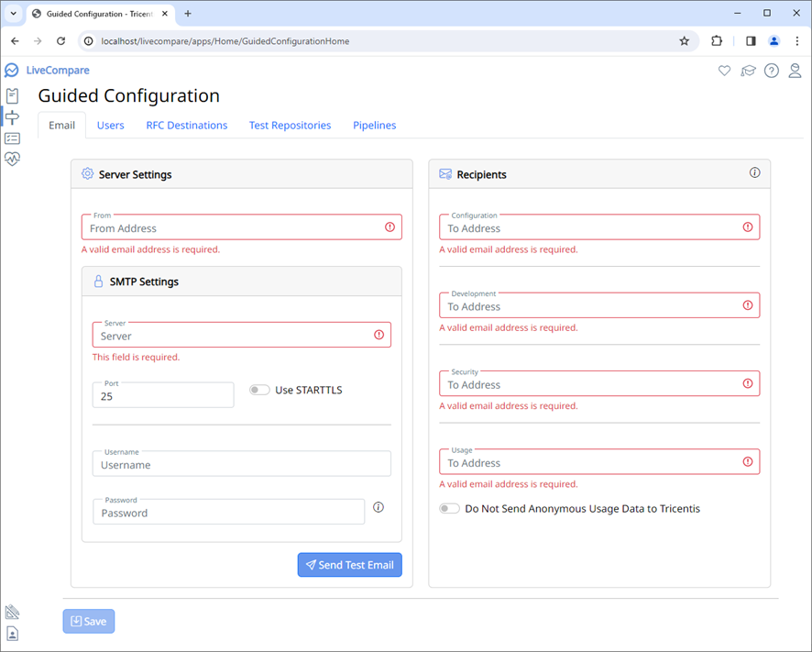
Task: Toggle Do Not Send Anonymous Usage Data
Action: point(449,508)
